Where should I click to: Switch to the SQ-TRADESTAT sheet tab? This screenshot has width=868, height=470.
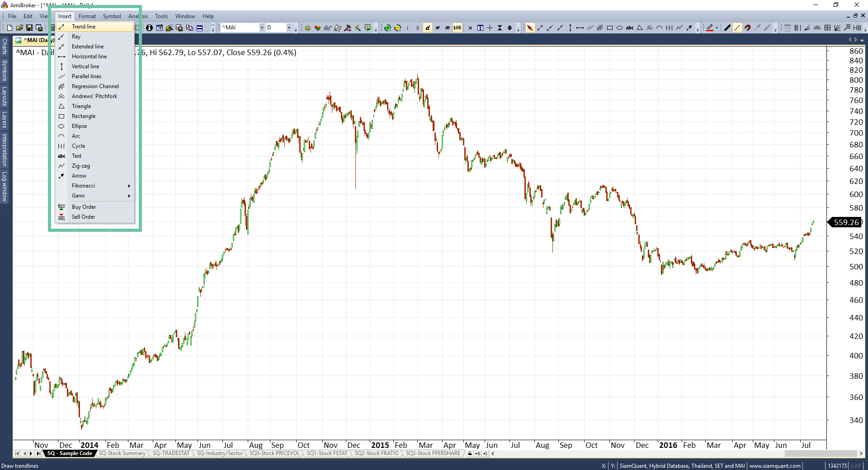pos(171,453)
